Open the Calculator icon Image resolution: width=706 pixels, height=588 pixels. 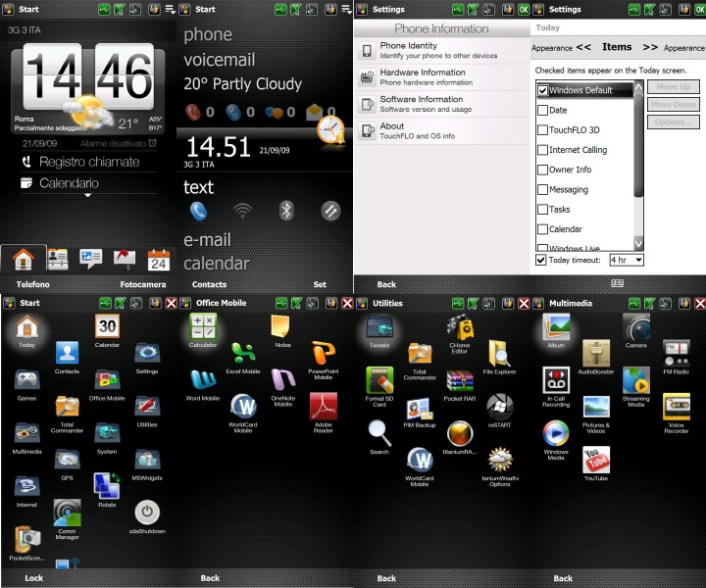203,326
